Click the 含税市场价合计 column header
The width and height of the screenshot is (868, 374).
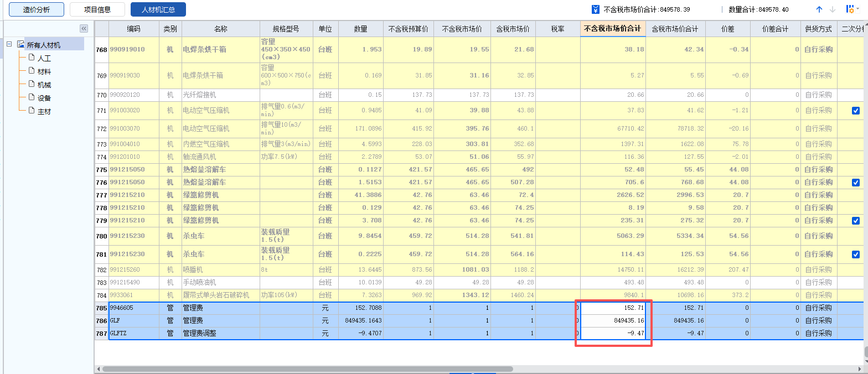click(x=675, y=29)
